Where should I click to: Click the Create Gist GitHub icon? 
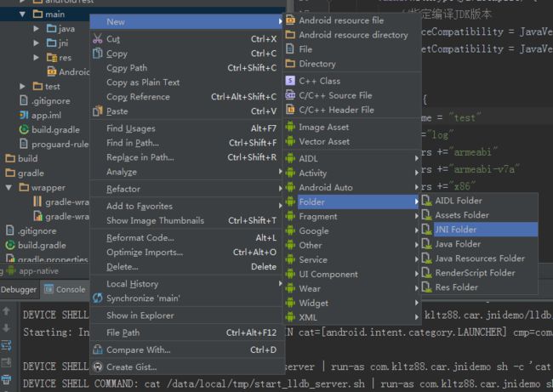[x=98, y=366]
